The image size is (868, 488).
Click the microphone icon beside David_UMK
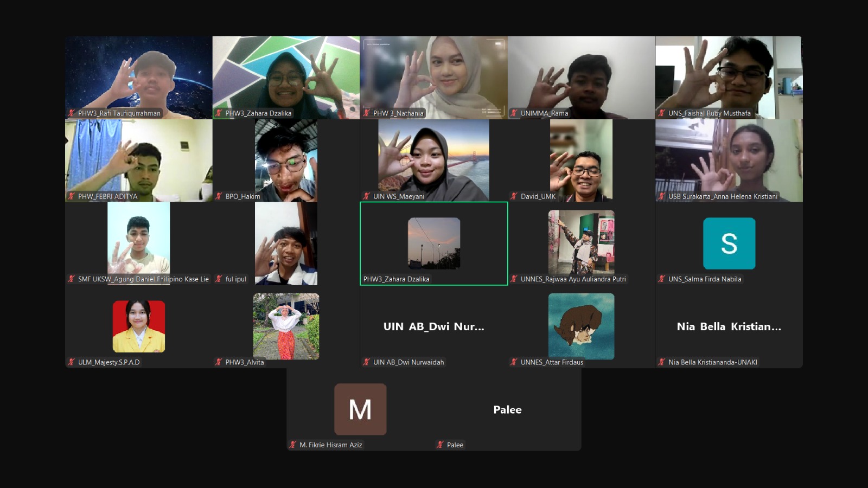point(514,197)
